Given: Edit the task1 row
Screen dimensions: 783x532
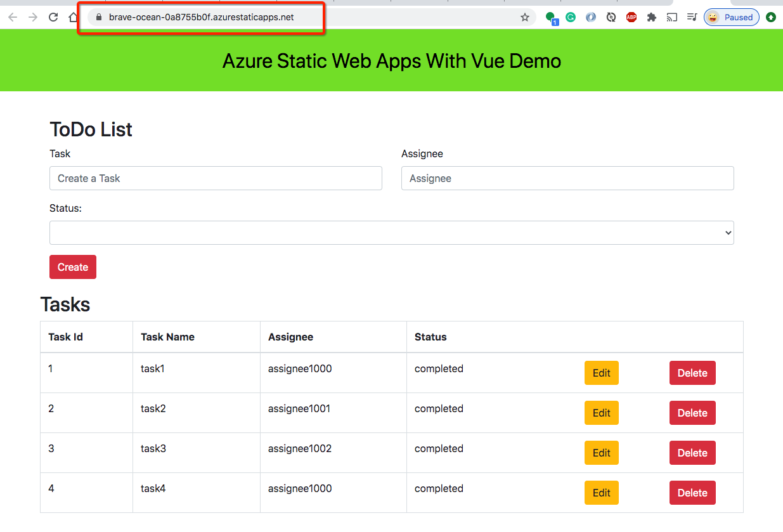Looking at the screenshot, I should point(602,373).
